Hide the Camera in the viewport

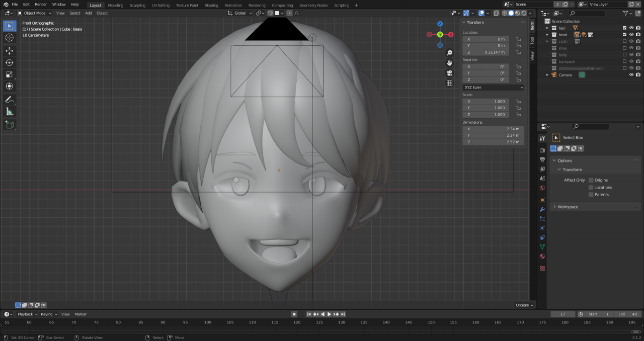pyautogui.click(x=631, y=75)
